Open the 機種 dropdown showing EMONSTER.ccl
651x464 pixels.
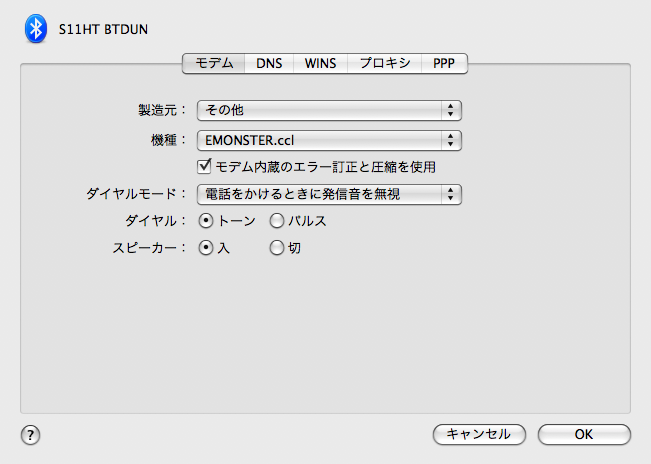(x=329, y=140)
